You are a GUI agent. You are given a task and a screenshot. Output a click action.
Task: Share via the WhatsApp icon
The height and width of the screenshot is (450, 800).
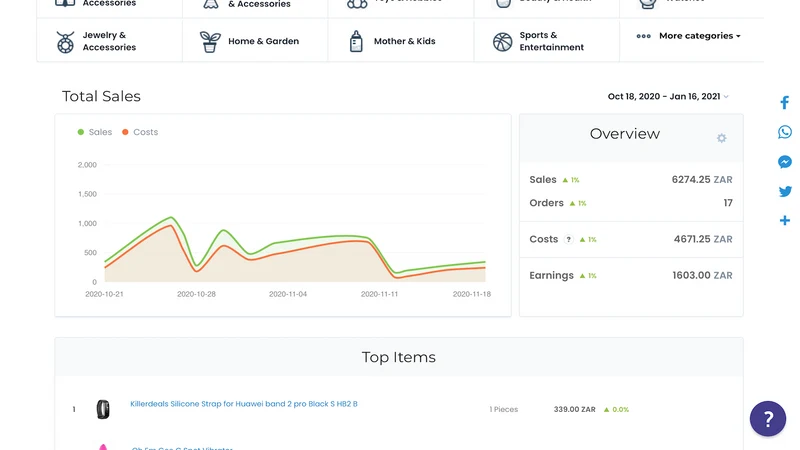[x=785, y=132]
